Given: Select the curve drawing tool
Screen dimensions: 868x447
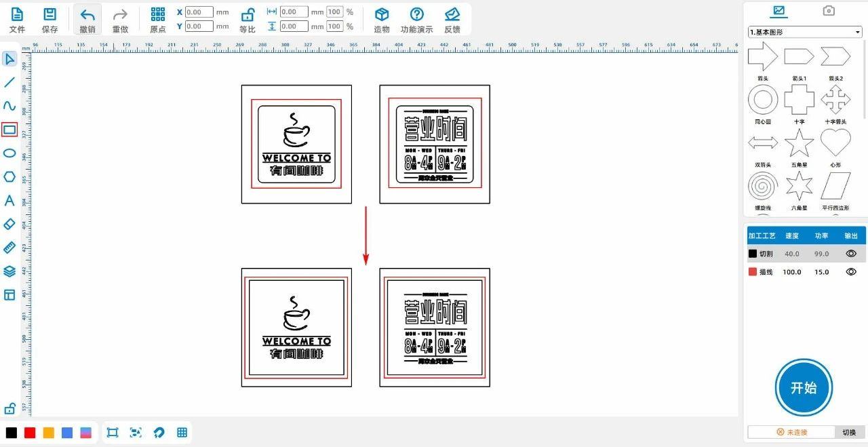Looking at the screenshot, I should tap(9, 106).
